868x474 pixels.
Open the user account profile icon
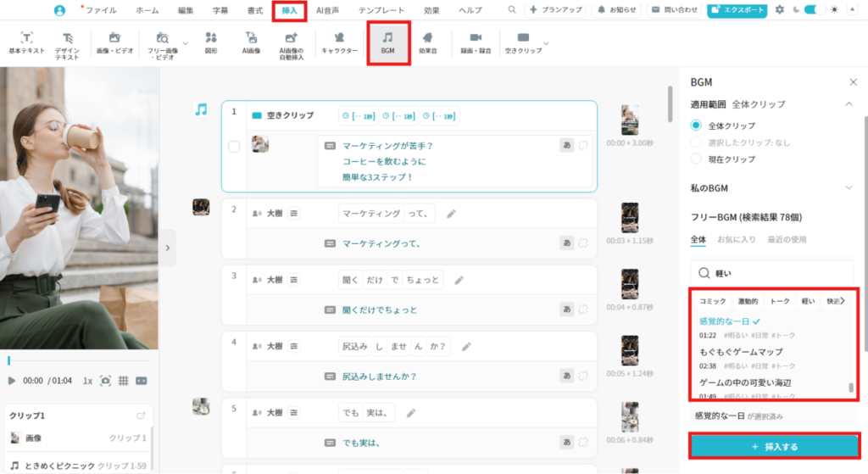60,10
